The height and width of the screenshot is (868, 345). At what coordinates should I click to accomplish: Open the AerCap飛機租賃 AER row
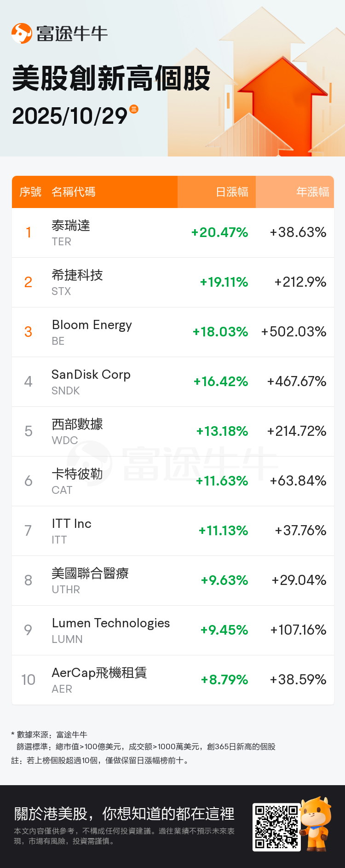[x=172, y=680]
